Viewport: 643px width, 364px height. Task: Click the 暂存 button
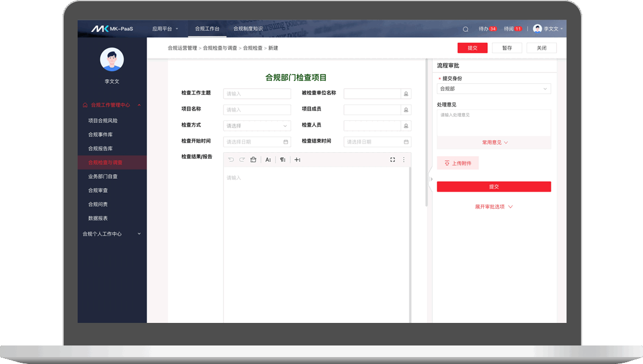coord(507,48)
